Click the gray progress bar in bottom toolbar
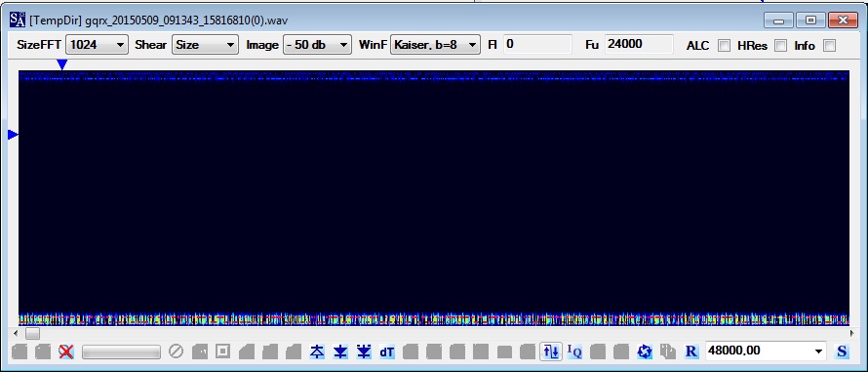The height and width of the screenshot is (372, 868). click(121, 351)
